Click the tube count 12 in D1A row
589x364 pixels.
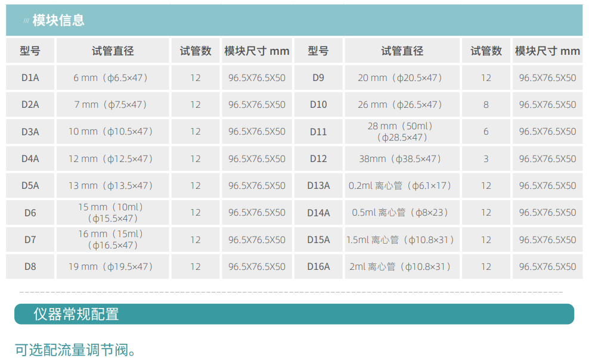196,77
